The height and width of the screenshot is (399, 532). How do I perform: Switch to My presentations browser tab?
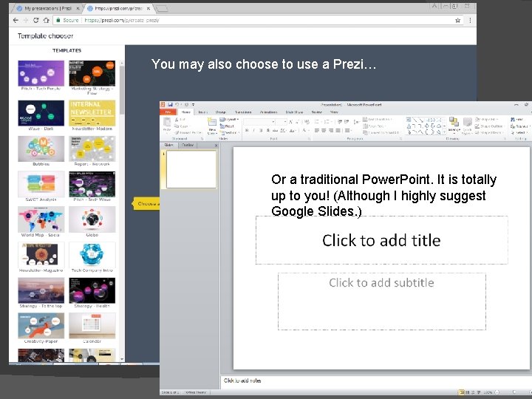[x=48, y=8]
